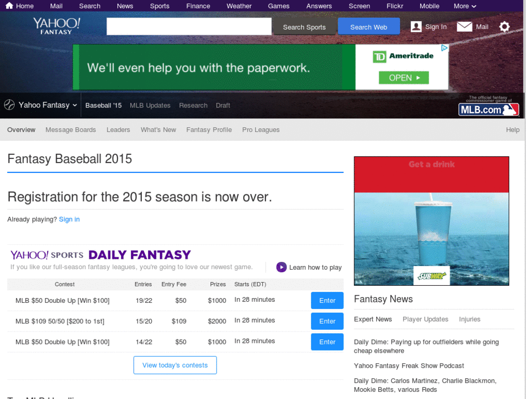Switch to the Player Updates tab
Viewport: 532px width, 399px height.
point(425,319)
